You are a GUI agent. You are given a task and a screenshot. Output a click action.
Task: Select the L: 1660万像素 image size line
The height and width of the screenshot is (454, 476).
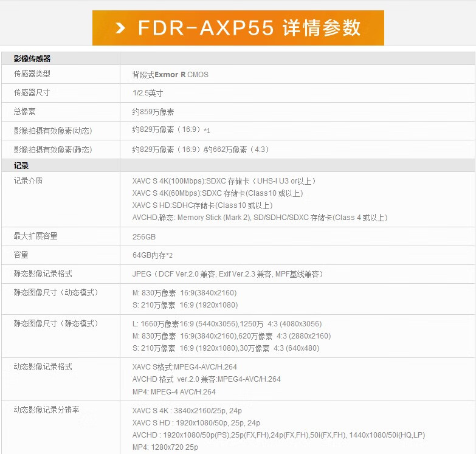(227, 324)
